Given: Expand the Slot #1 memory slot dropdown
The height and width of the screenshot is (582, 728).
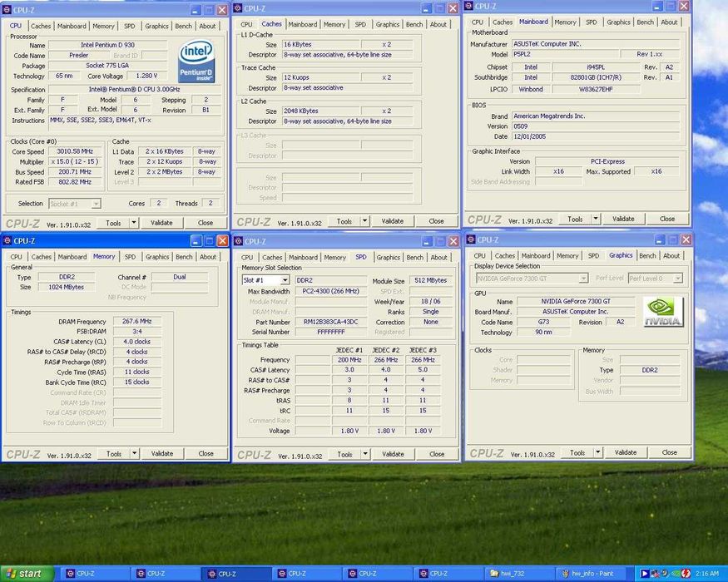Looking at the screenshot, I should pyautogui.click(x=285, y=280).
